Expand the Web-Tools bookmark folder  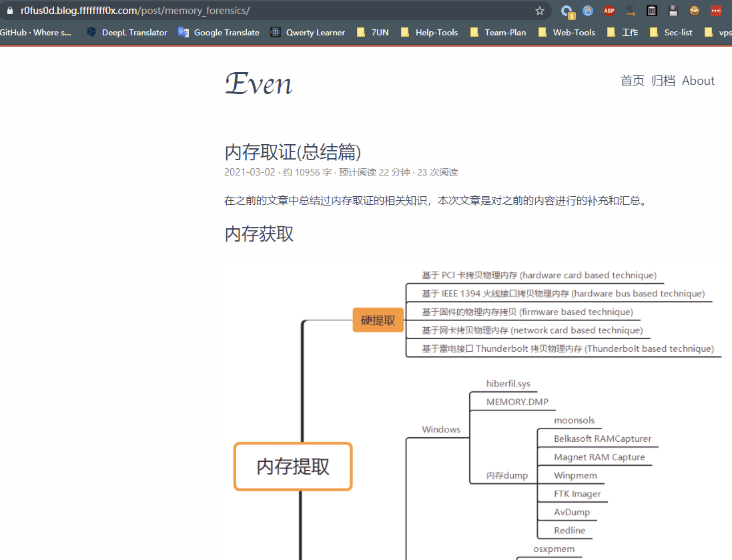pos(567,32)
